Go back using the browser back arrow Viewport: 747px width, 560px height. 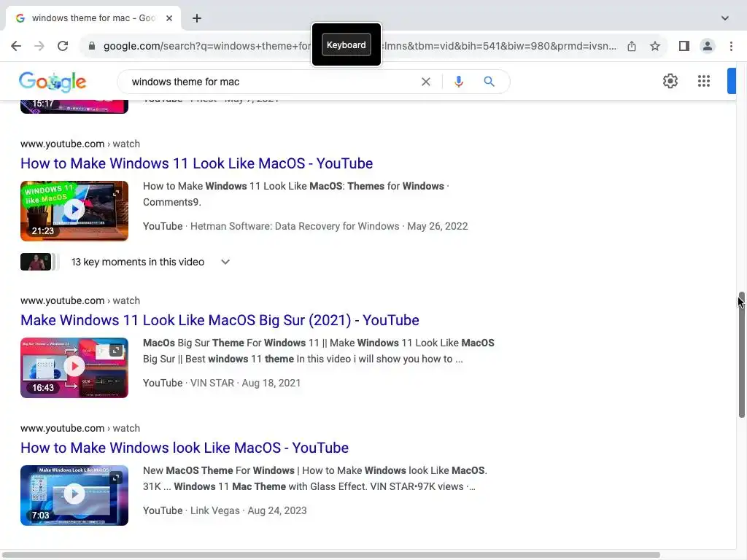pyautogui.click(x=16, y=46)
